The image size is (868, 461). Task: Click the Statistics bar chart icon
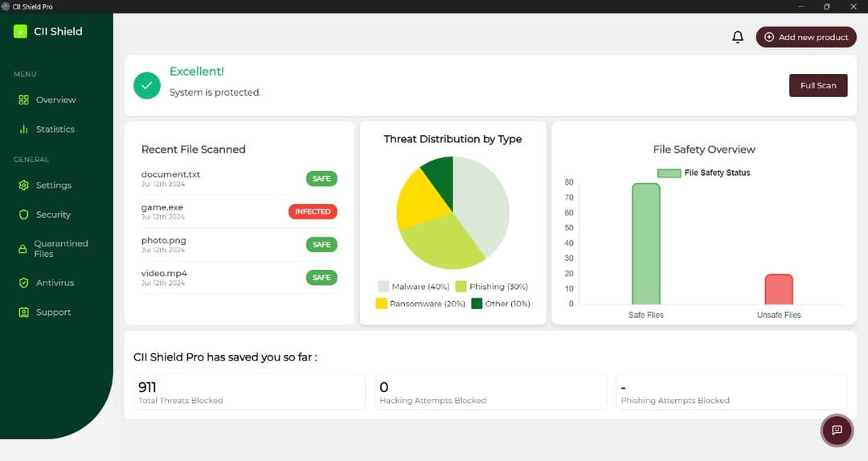point(24,129)
